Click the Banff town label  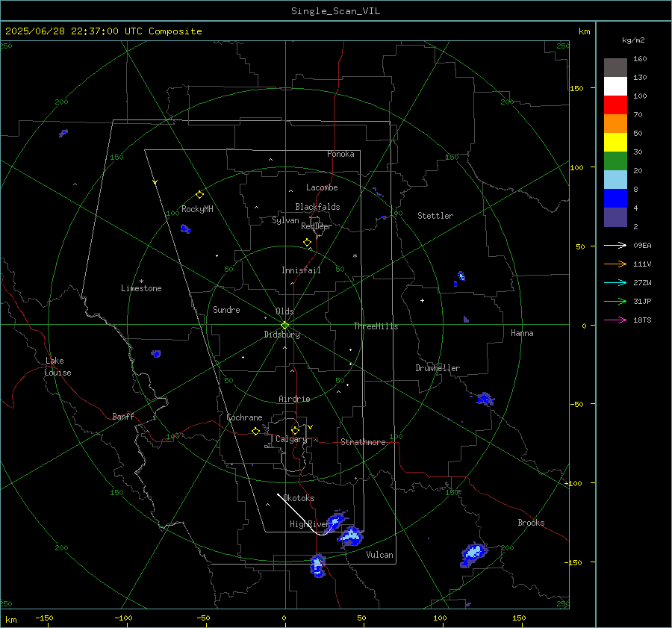(123, 416)
